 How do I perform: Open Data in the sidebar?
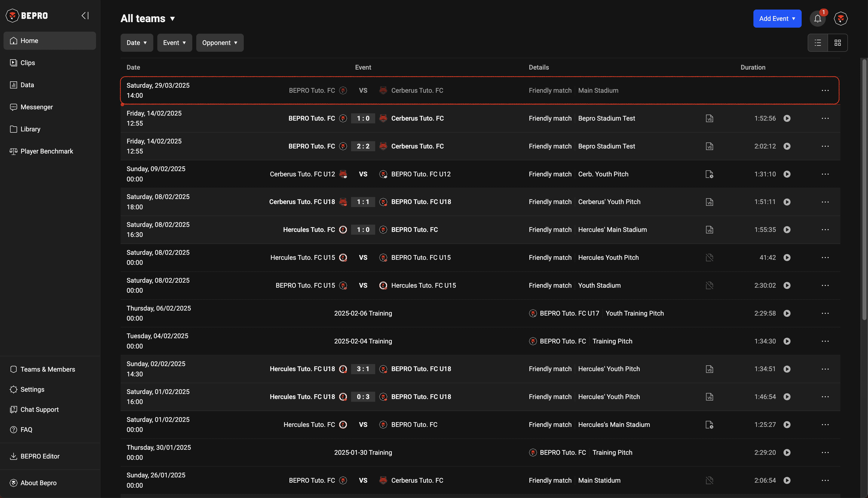click(x=50, y=85)
